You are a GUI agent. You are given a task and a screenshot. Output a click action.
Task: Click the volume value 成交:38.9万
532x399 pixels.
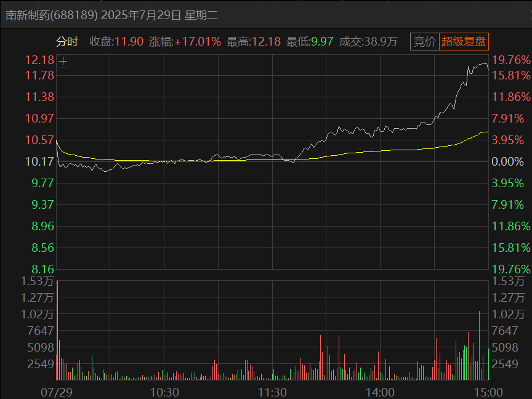tap(368, 42)
